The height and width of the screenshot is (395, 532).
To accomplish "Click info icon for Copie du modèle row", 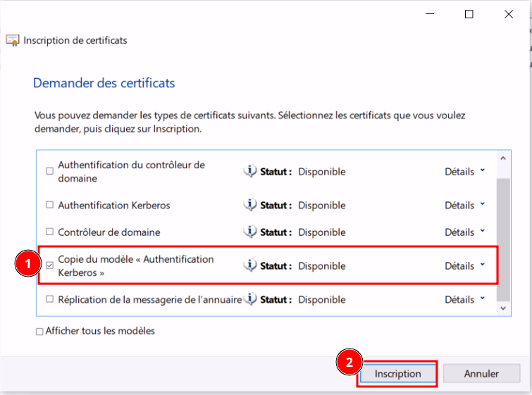I will (249, 265).
